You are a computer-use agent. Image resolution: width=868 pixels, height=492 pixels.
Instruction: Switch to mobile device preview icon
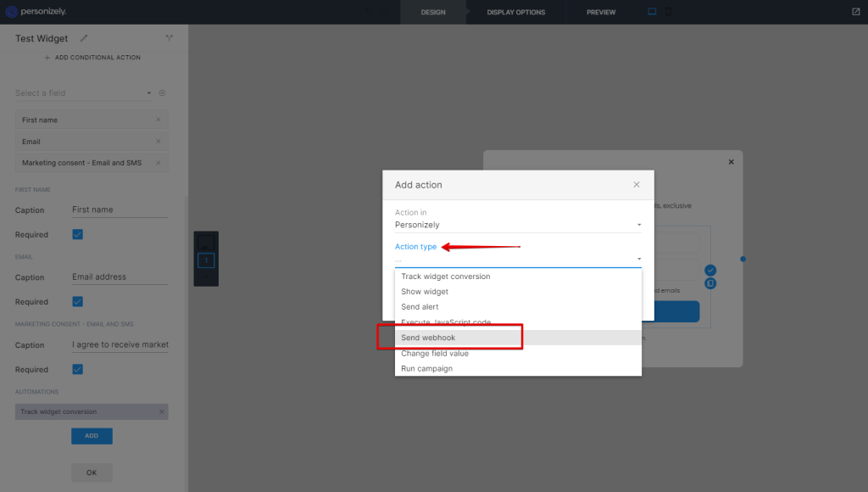[x=668, y=12]
